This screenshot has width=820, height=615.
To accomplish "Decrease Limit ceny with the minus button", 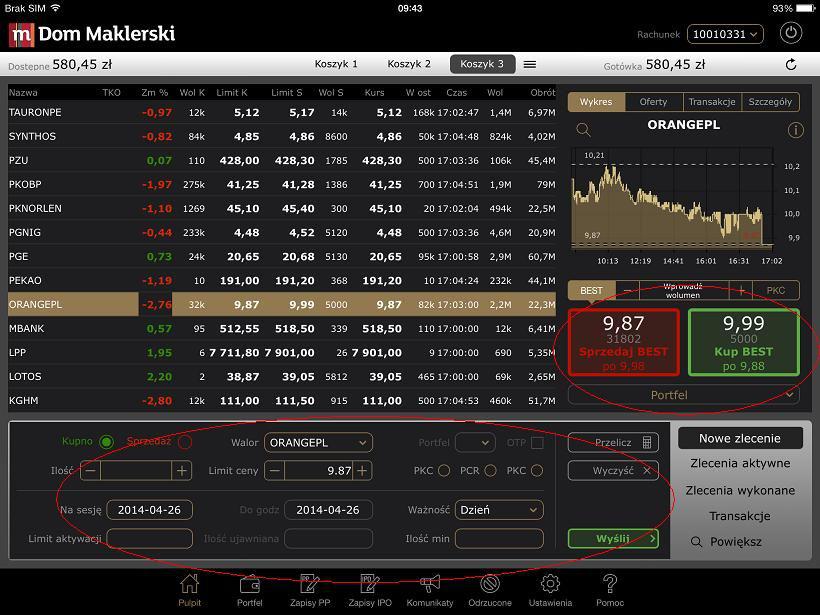I will pyautogui.click(x=275, y=471).
